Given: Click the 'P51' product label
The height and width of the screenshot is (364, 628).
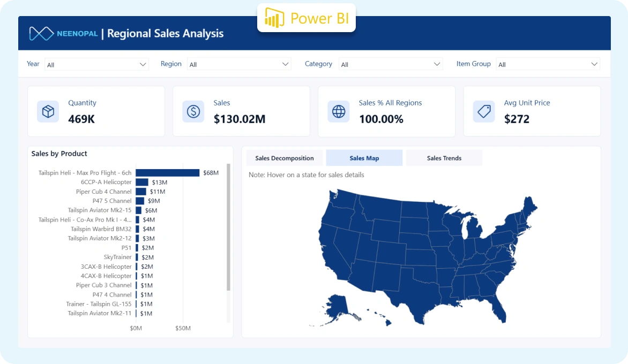Looking at the screenshot, I should click(x=126, y=248).
